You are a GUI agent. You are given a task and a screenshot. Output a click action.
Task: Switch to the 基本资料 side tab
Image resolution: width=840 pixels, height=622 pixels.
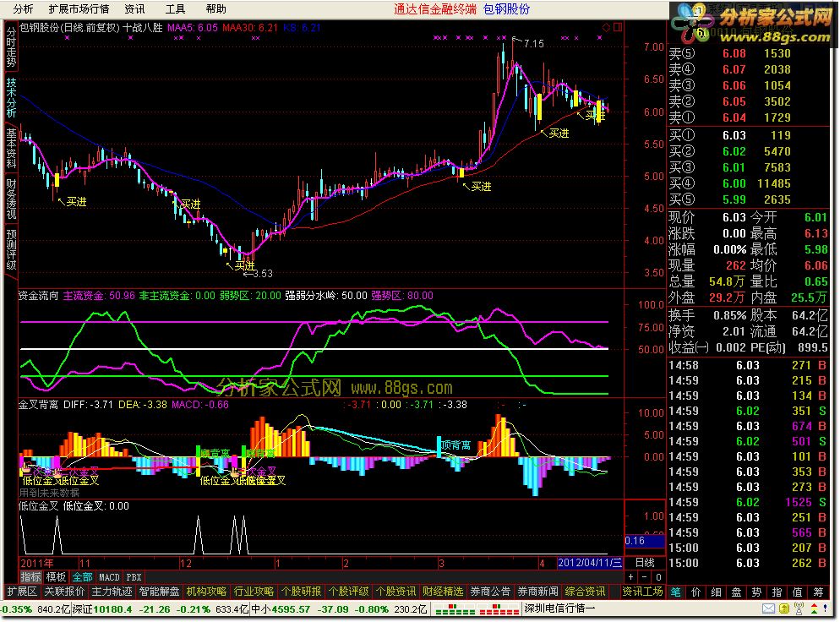click(x=11, y=149)
